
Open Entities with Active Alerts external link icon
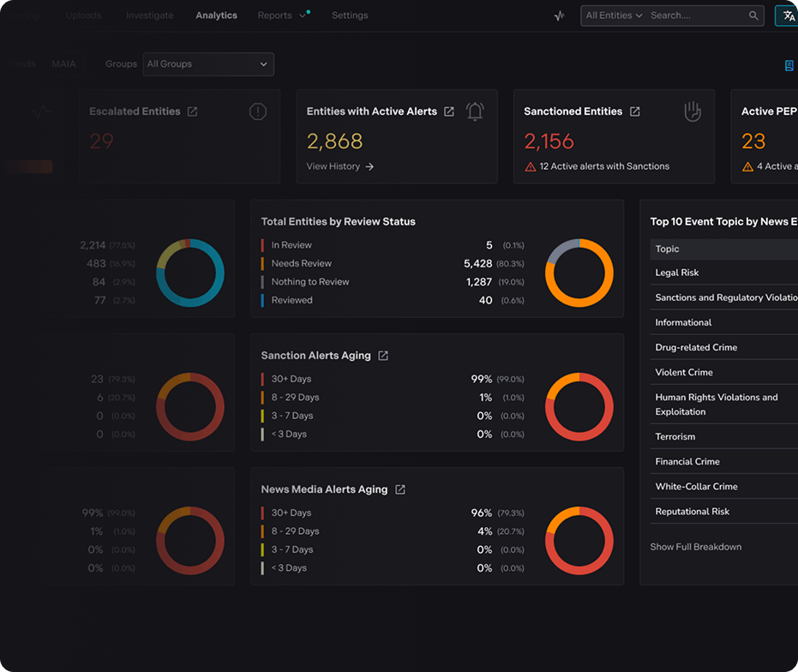coord(449,111)
